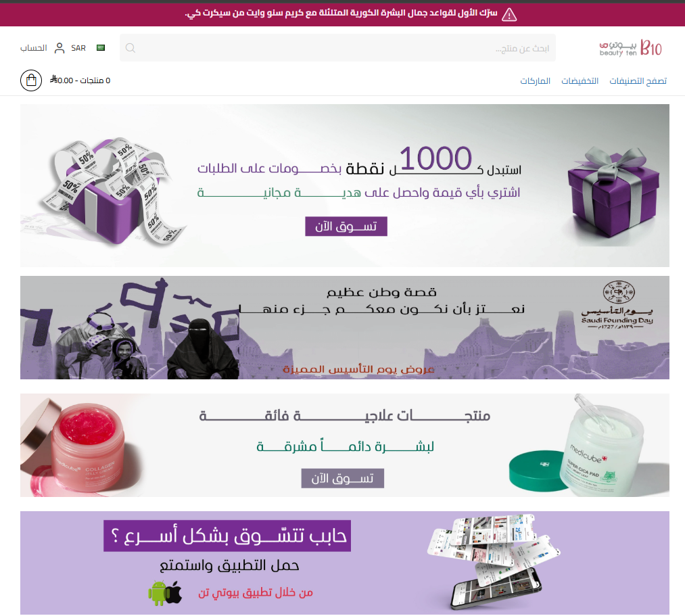Click تسوق الآن button on Medicube banner
The image size is (685, 616).
(x=342, y=478)
